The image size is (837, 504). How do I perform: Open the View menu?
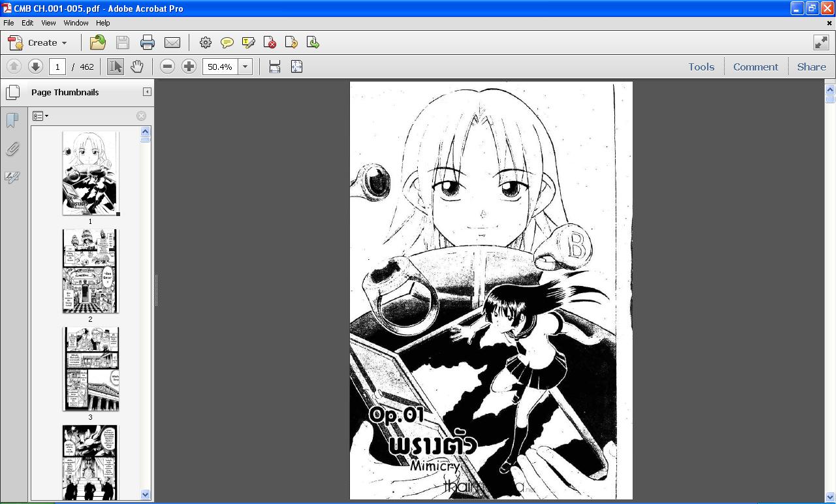click(48, 23)
